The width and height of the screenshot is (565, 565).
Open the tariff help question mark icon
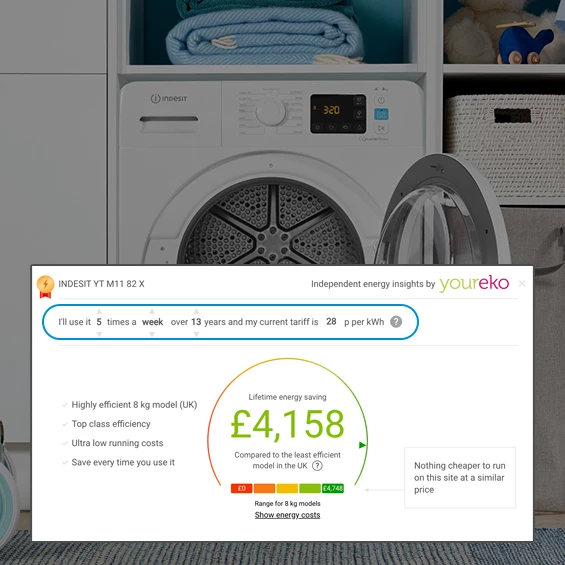396,321
